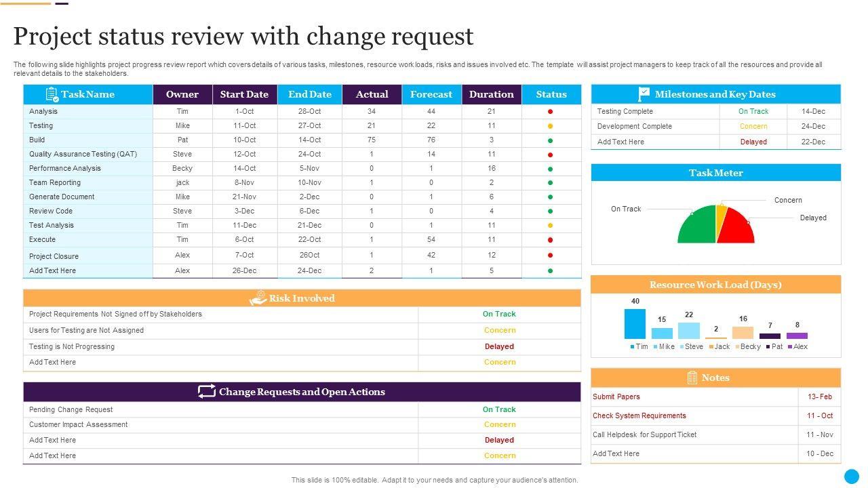Select the Duration column header

click(492, 94)
